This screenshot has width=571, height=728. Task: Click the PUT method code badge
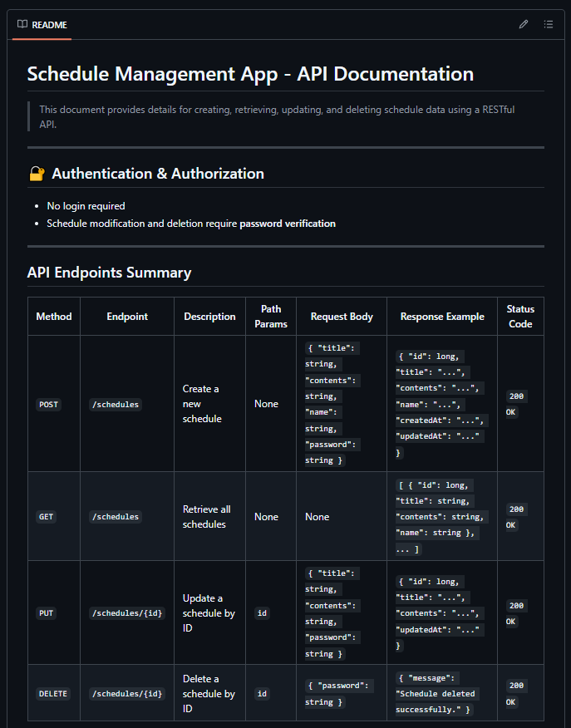(x=46, y=613)
